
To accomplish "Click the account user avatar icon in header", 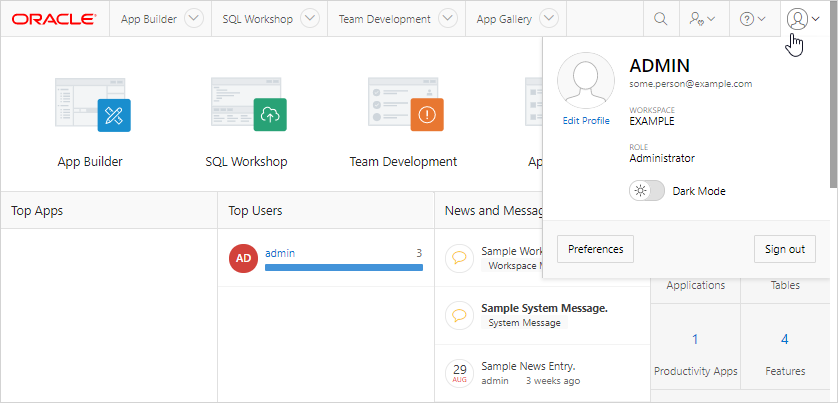I will tap(797, 19).
